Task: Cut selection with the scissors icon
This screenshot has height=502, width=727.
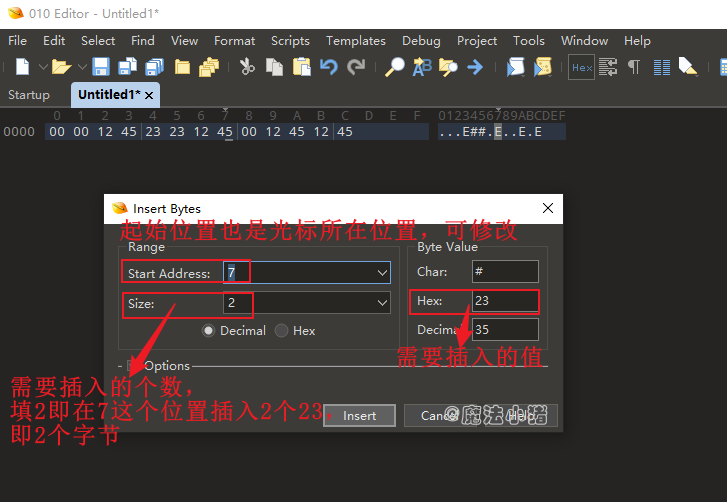Action: point(247,67)
